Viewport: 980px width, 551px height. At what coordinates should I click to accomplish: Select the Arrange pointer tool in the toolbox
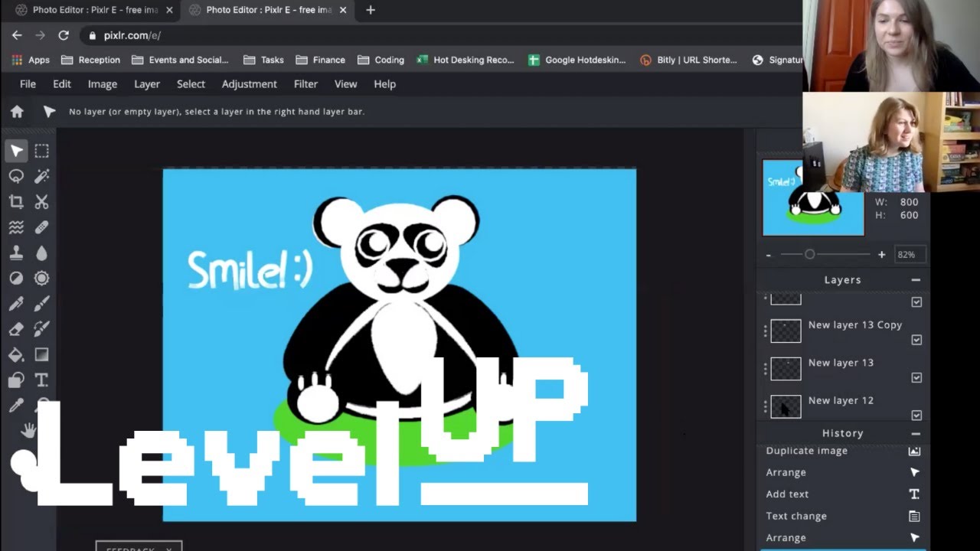click(x=16, y=152)
